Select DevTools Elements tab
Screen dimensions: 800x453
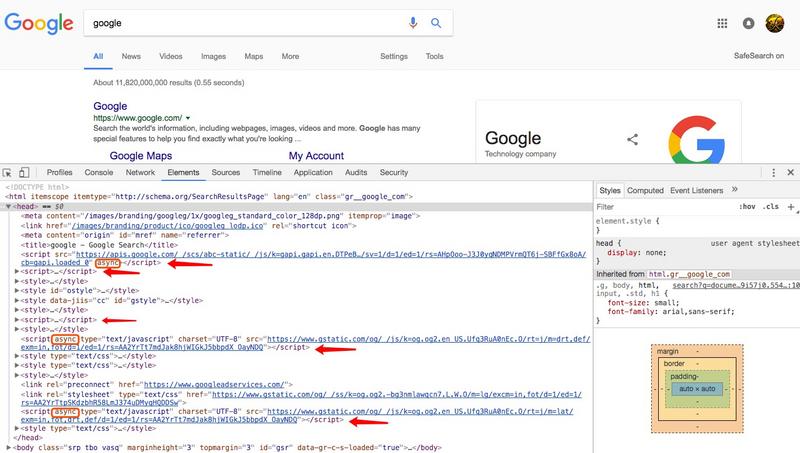point(183,172)
